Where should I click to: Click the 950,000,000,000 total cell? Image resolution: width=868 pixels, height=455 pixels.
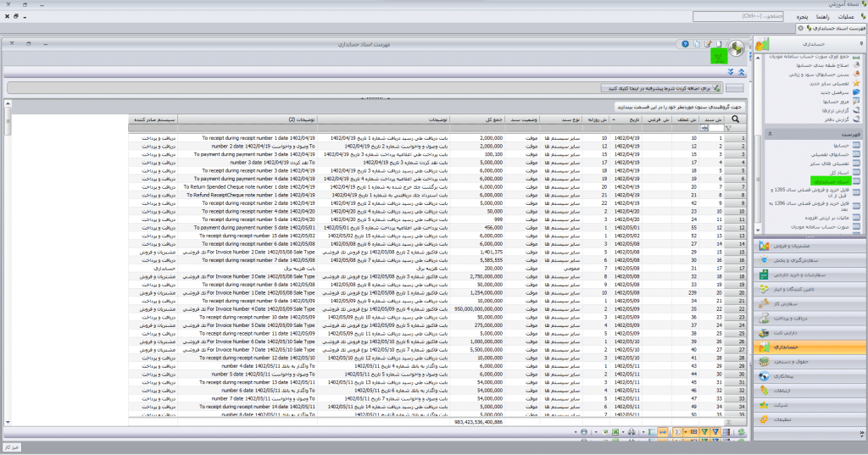pyautogui.click(x=477, y=309)
